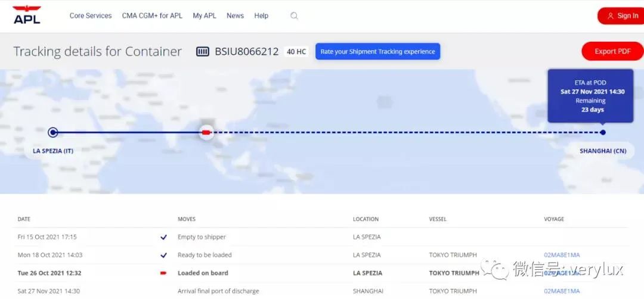Screen dimensions: 644x299
Task: Click Empty to shipper move text
Action: (x=202, y=237)
